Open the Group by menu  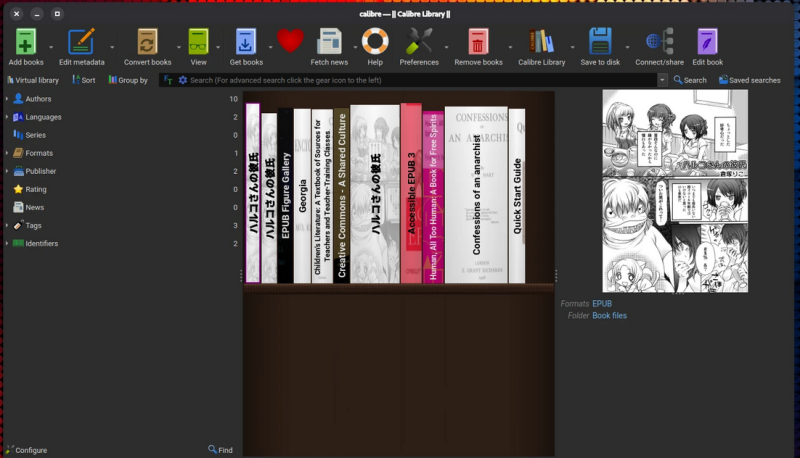[x=128, y=80]
